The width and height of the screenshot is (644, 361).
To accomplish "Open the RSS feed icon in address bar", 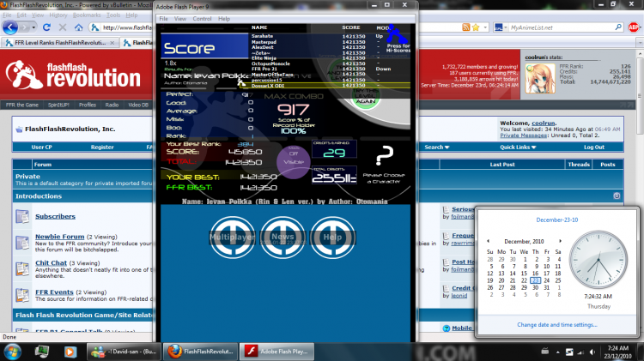I will click(x=465, y=27).
